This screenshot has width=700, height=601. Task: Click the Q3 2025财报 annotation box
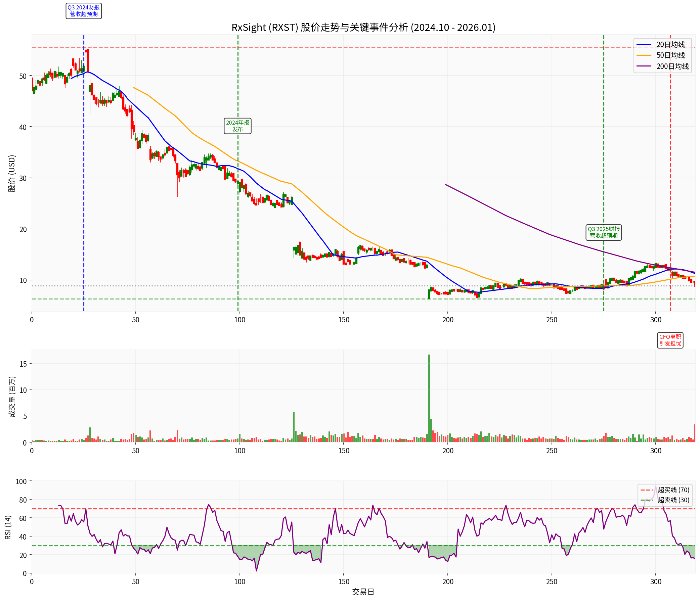pyautogui.click(x=603, y=232)
